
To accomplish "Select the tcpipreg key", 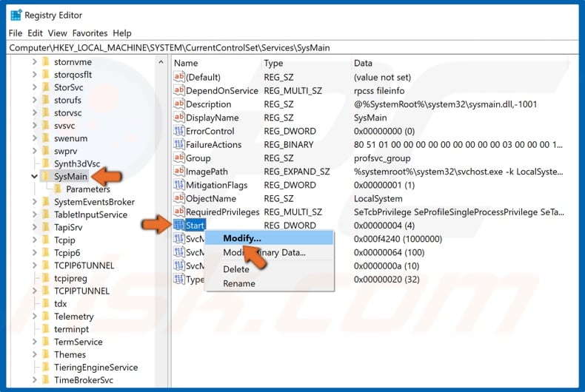I will (x=70, y=278).
